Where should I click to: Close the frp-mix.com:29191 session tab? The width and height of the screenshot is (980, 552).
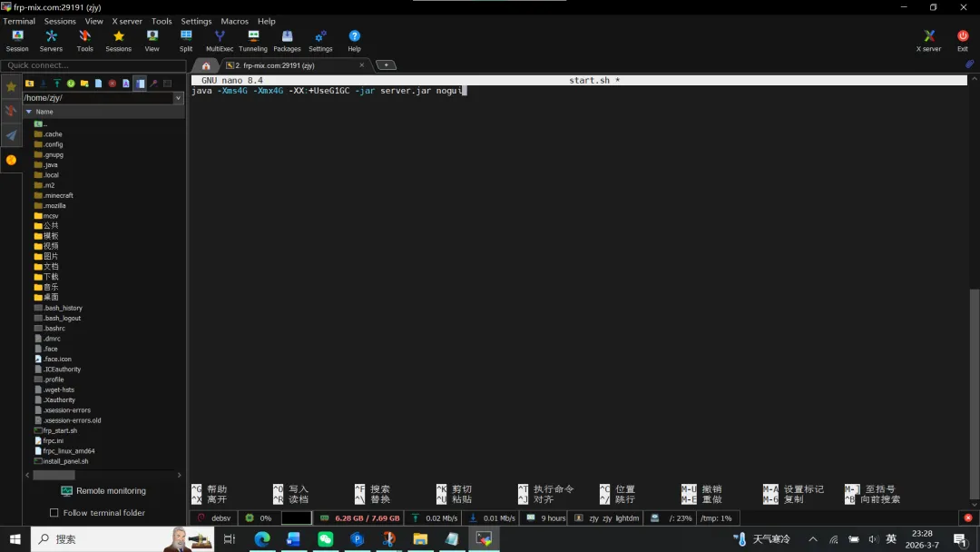click(361, 65)
